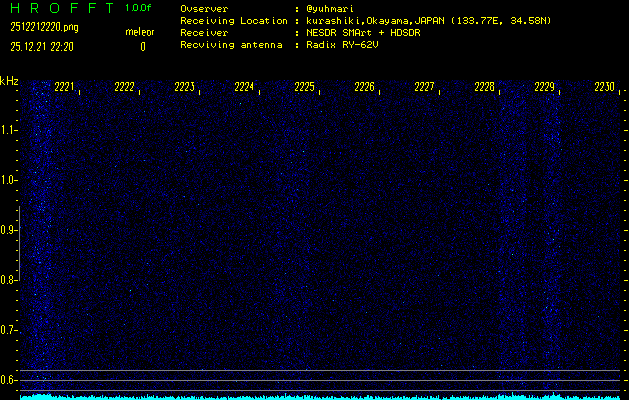The height and width of the screenshot is (400, 629).
Task: Click the timestamp 25.12.21 22:20
Action: [42, 47]
